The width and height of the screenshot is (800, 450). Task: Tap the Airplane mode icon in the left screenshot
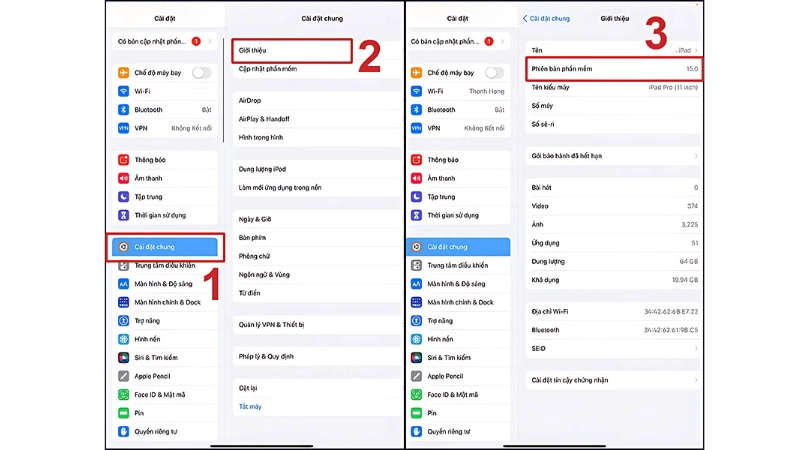coord(123,73)
